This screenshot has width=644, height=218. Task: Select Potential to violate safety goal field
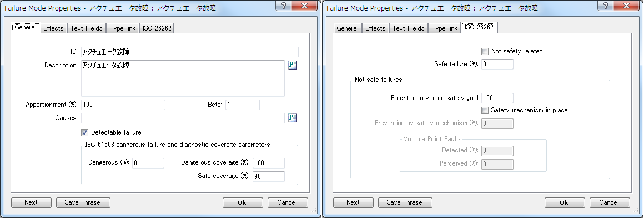497,98
